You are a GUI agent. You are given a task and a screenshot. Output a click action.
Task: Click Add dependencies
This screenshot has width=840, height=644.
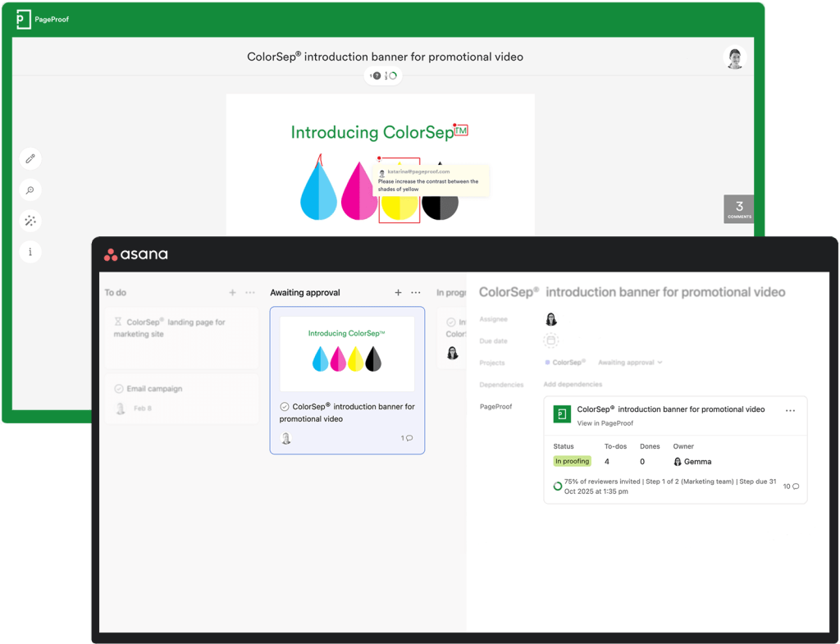(x=573, y=384)
